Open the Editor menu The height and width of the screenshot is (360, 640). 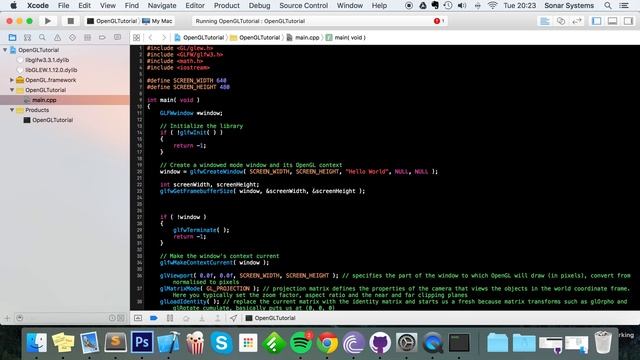click(x=195, y=6)
